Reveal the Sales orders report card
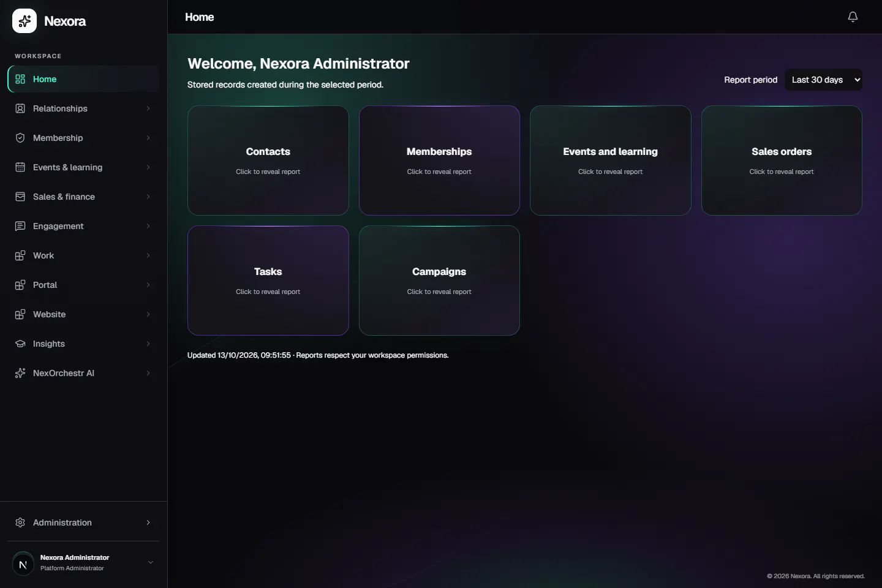The width and height of the screenshot is (882, 588). (x=782, y=160)
